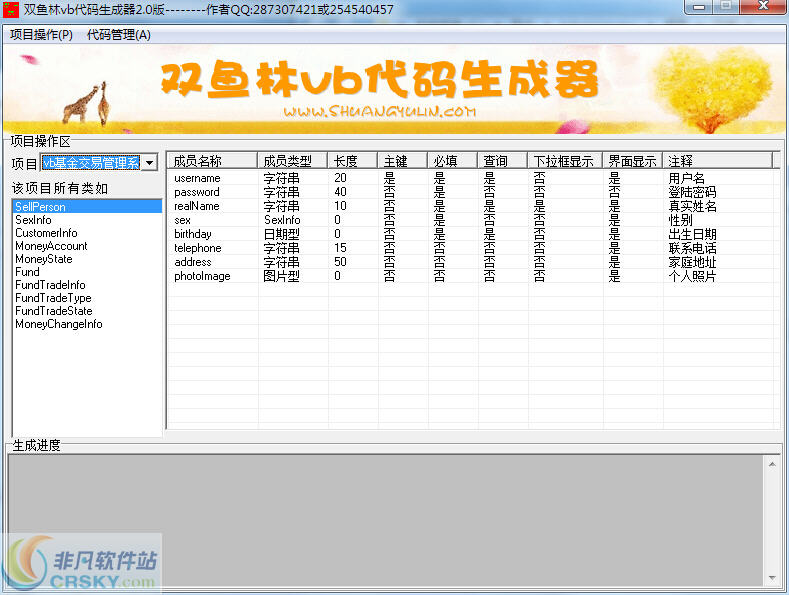Click the length value 20
Image resolution: width=789 pixels, height=595 pixels.
coord(340,178)
